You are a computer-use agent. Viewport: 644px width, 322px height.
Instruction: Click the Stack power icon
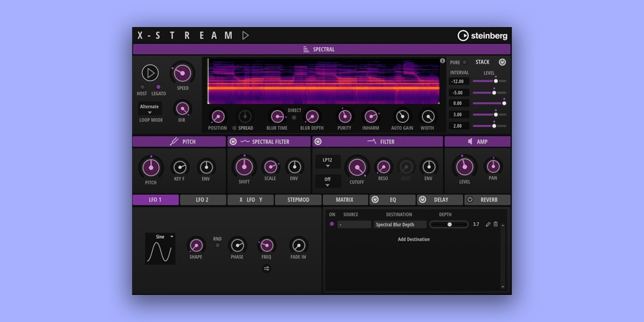tap(502, 62)
